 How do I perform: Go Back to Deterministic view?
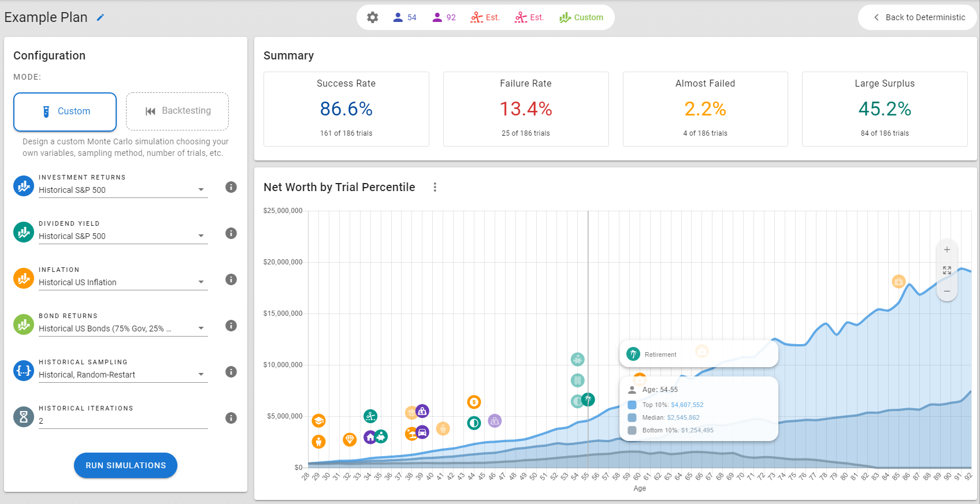tap(918, 17)
